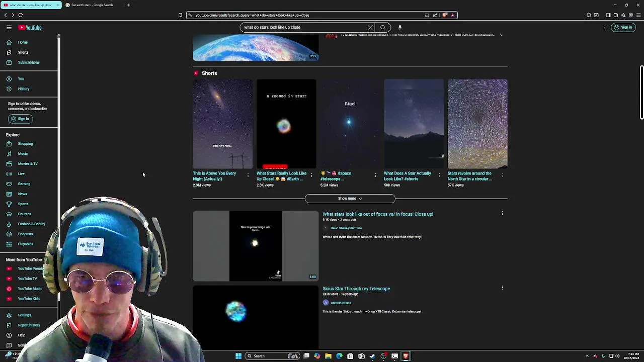The image size is (644, 362).
Task: Open Shopping under Explore
Action: tap(25, 144)
